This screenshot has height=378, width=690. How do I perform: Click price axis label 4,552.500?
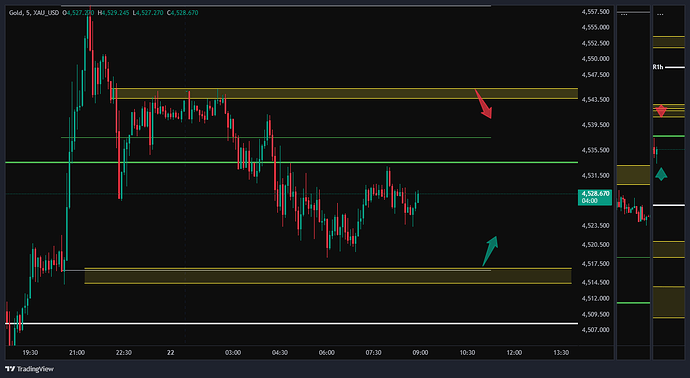point(595,43)
